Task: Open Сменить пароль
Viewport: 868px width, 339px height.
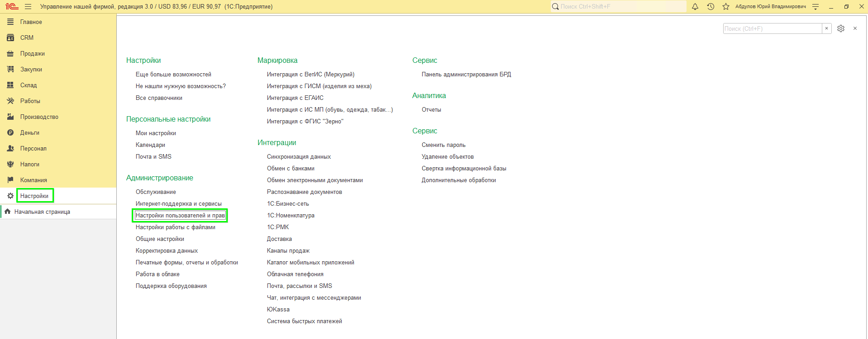Action: tap(444, 145)
